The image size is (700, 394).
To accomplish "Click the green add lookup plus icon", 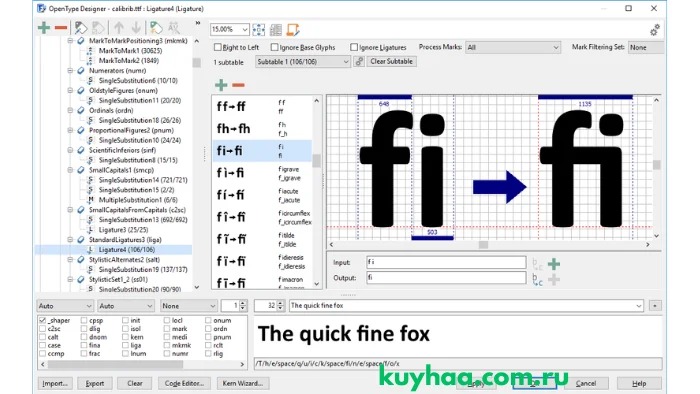I will (44, 28).
